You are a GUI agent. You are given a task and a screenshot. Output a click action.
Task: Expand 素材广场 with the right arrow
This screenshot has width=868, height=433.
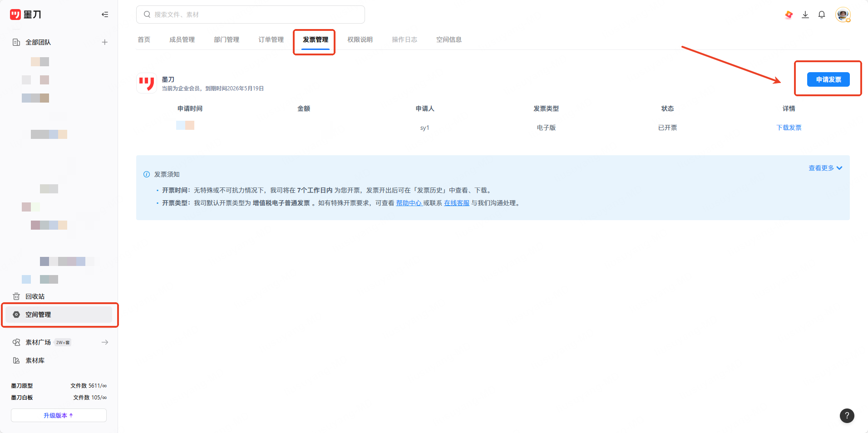click(x=105, y=342)
